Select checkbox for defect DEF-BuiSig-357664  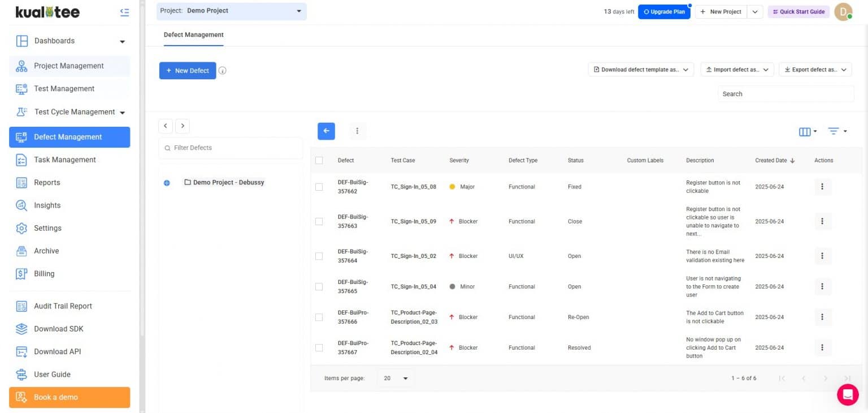point(319,256)
